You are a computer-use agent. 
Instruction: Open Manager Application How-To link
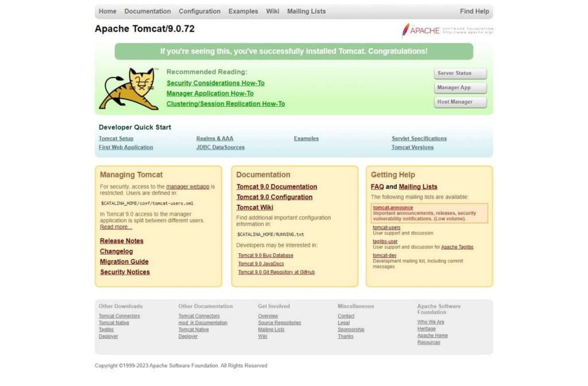pos(210,94)
